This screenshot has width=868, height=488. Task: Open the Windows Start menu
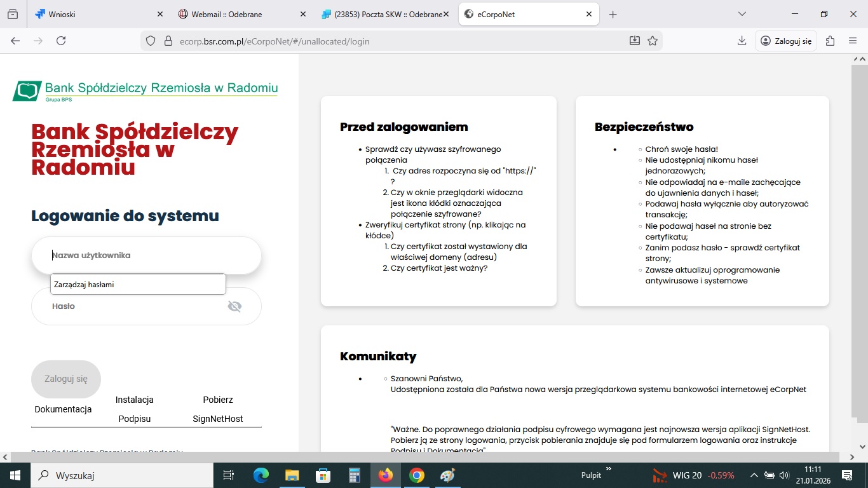pyautogui.click(x=15, y=475)
